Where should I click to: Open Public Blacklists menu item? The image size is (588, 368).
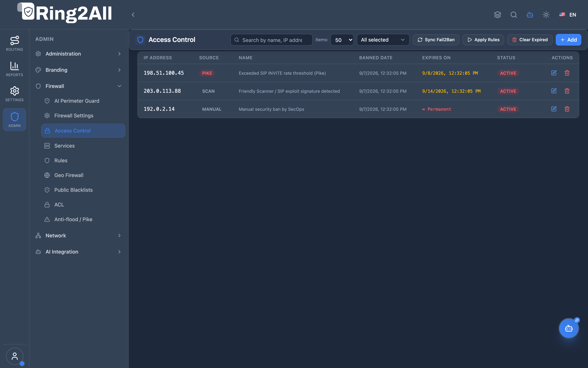pos(83,190)
